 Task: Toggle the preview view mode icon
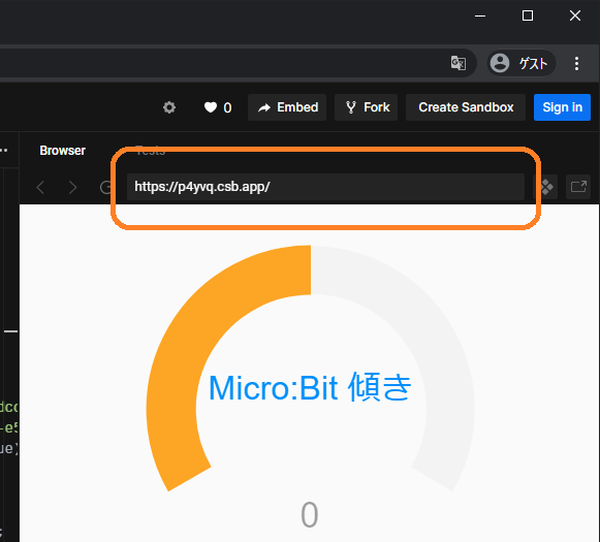pyautogui.click(x=546, y=187)
